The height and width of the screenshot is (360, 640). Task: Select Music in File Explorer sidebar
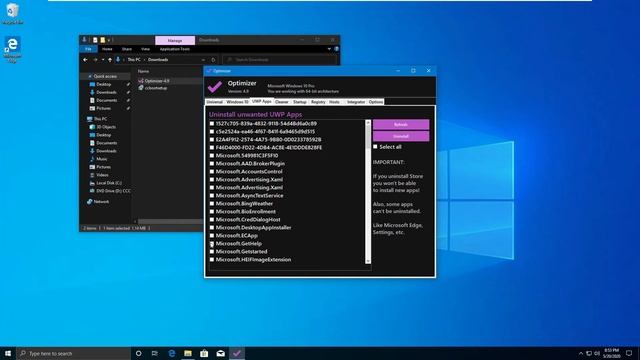(x=102, y=159)
